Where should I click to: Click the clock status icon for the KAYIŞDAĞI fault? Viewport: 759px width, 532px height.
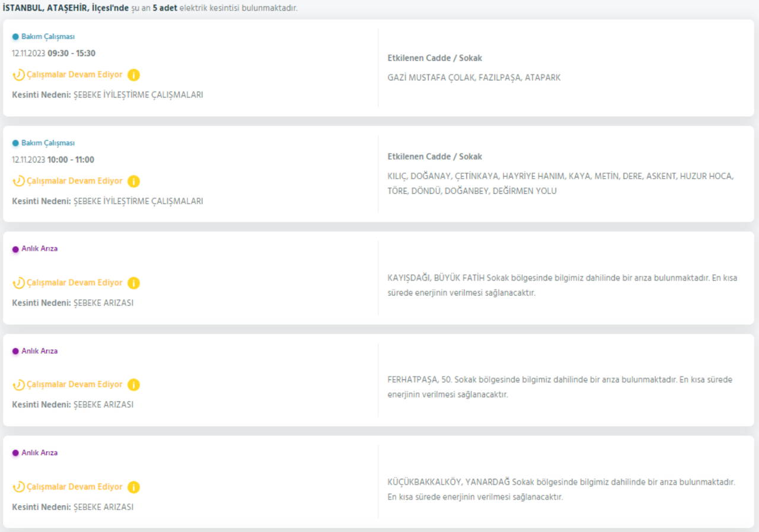(x=18, y=283)
